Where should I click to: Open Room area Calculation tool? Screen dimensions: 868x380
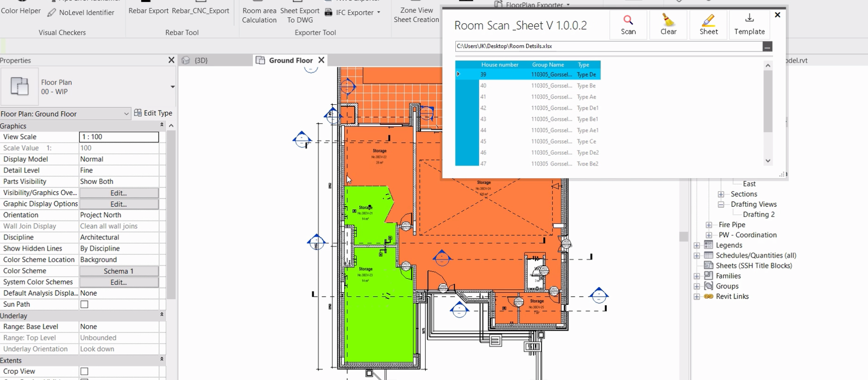pyautogui.click(x=259, y=15)
